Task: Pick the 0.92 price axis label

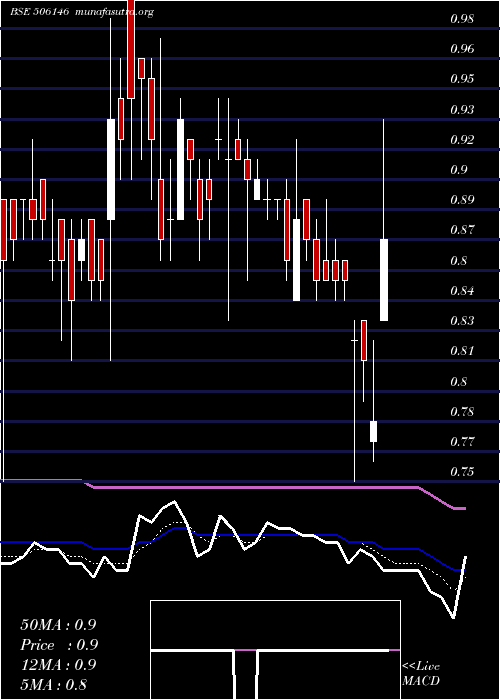Action: tap(461, 140)
